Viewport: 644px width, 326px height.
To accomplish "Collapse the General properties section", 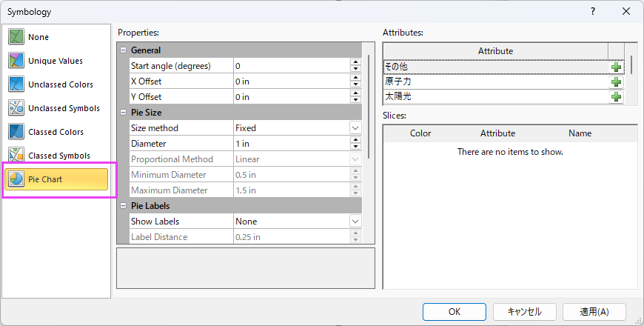I will coord(123,50).
